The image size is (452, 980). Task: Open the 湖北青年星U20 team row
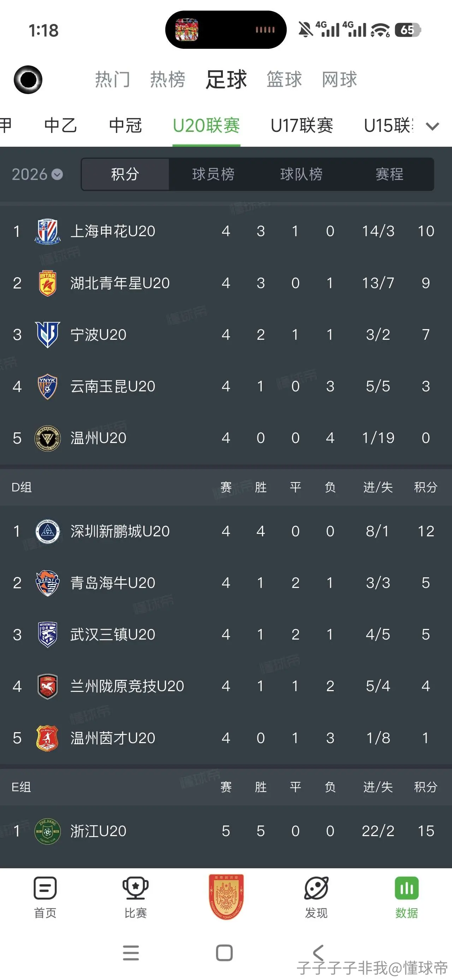point(226,283)
